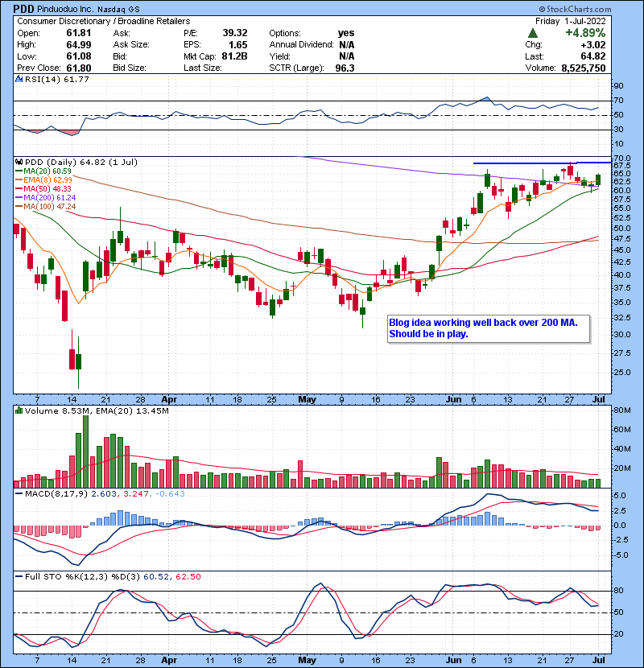Image resolution: width=644 pixels, height=668 pixels.
Task: Click the blue blog idea annotation box
Action: [489, 328]
